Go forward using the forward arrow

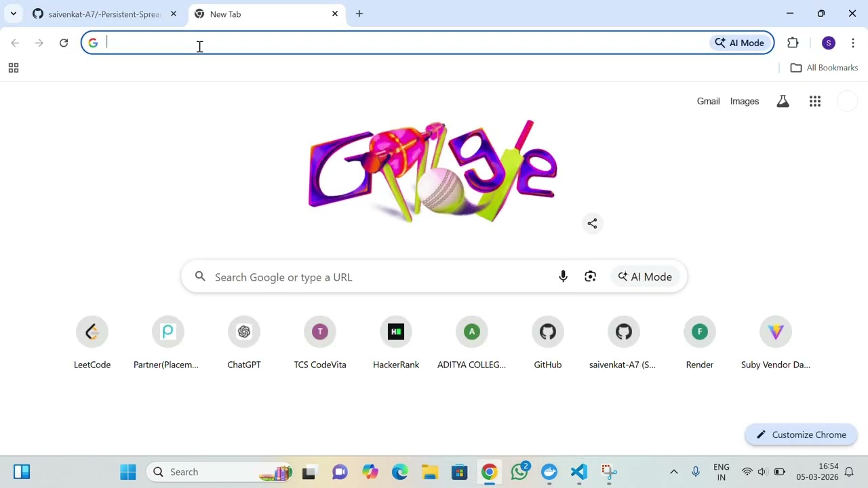[39, 43]
